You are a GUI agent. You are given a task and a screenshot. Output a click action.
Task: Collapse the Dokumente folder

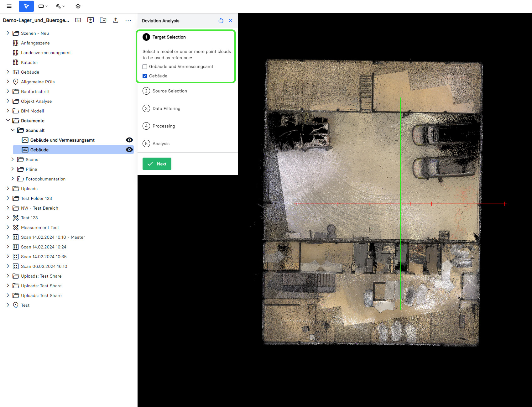[8, 121]
